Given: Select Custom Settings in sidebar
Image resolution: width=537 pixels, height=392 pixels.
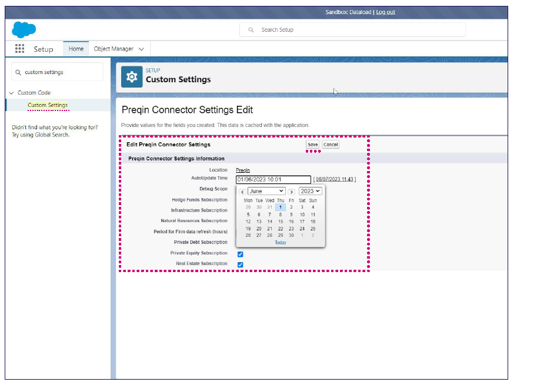Looking at the screenshot, I should pos(48,105).
